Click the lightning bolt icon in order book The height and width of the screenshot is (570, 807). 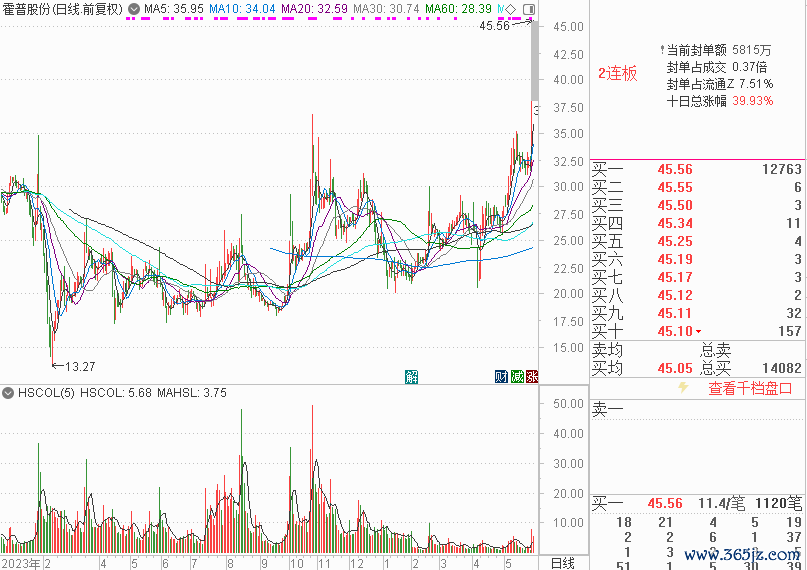tap(683, 387)
